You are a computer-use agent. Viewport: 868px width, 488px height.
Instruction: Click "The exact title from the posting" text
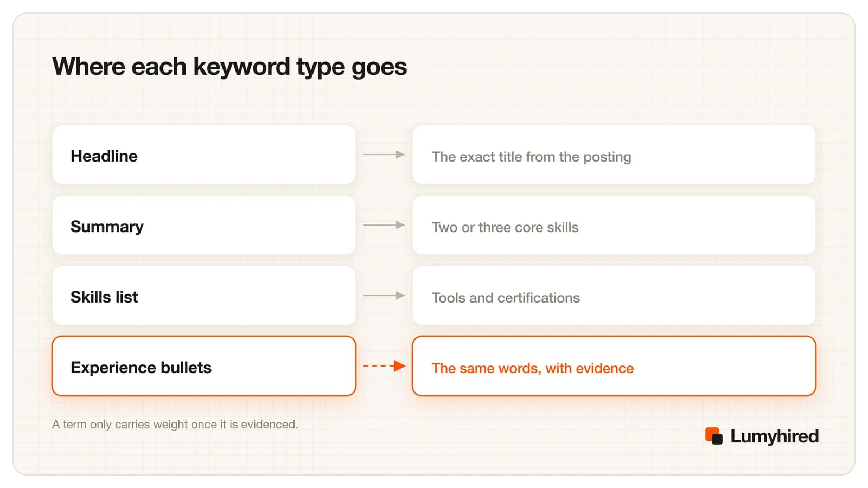(x=531, y=157)
